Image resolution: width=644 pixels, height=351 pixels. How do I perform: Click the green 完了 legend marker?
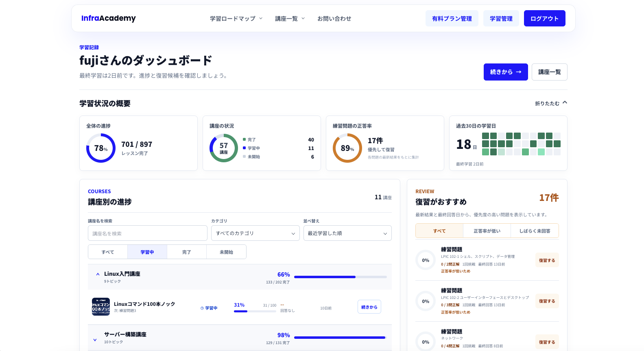(x=244, y=140)
